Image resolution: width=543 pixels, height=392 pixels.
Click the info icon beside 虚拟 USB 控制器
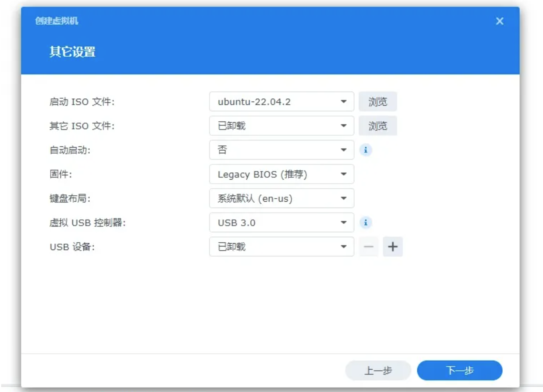coord(365,222)
